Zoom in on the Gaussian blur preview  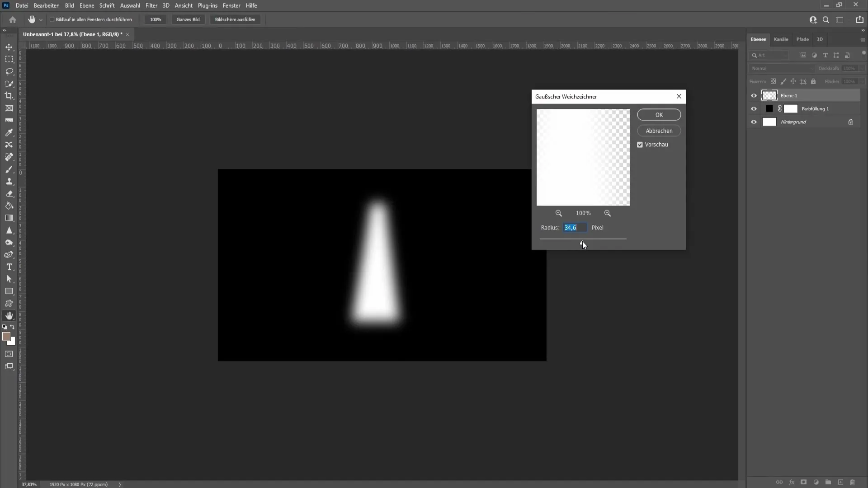click(x=607, y=213)
